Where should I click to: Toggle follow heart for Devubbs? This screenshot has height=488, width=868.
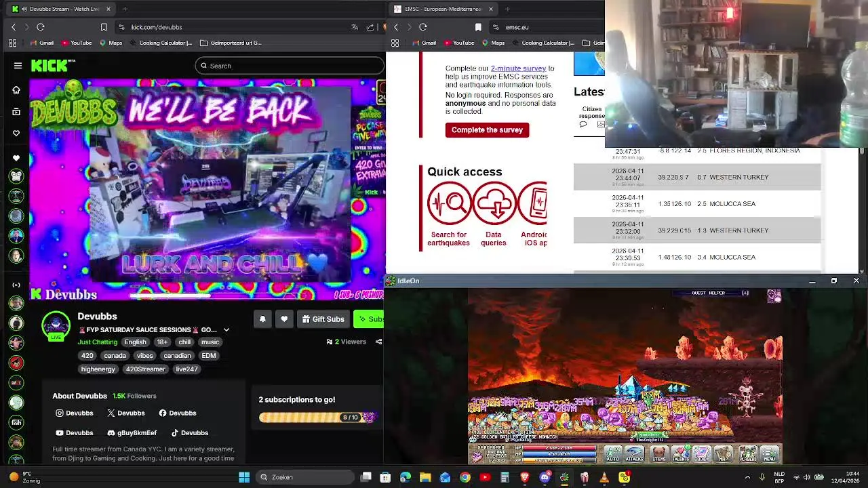pos(284,319)
